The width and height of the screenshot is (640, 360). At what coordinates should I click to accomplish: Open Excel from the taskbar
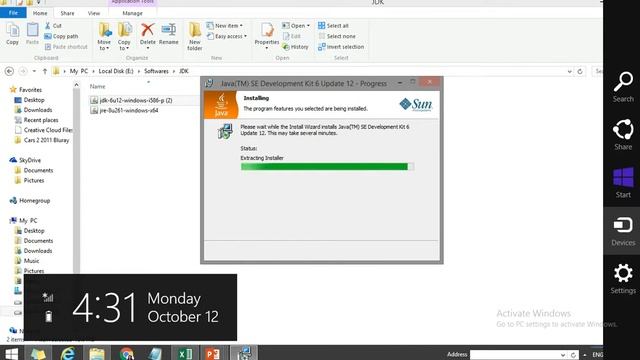click(185, 353)
